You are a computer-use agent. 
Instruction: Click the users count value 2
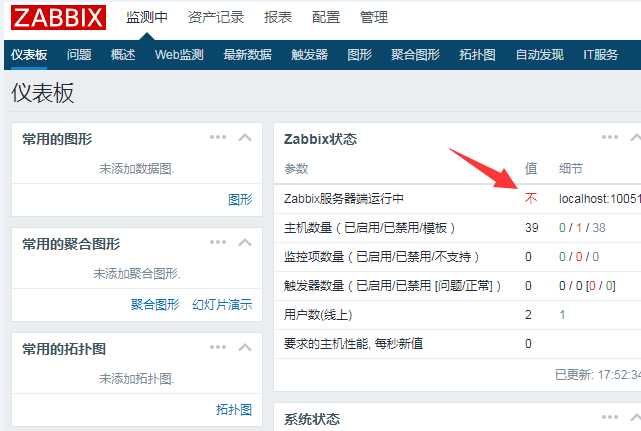pos(528,315)
